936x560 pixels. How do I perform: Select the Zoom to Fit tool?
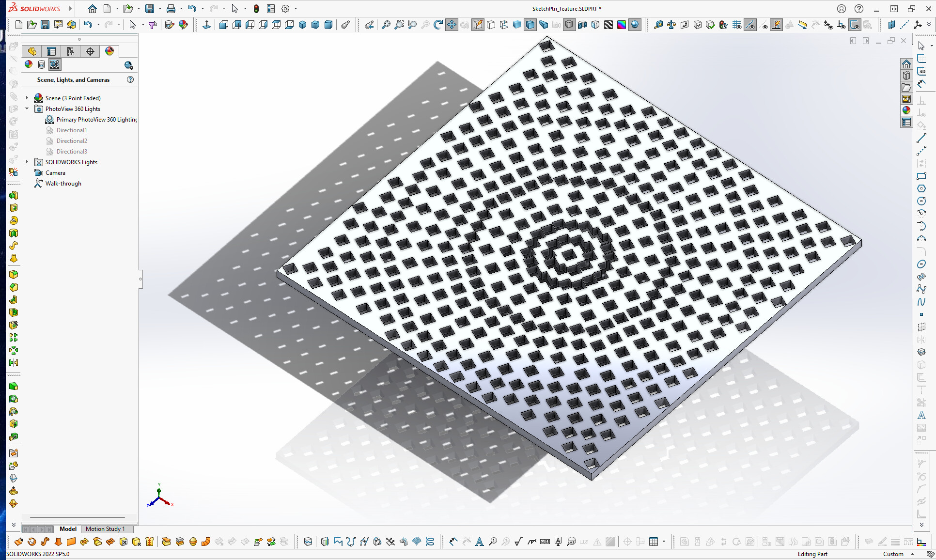(386, 25)
